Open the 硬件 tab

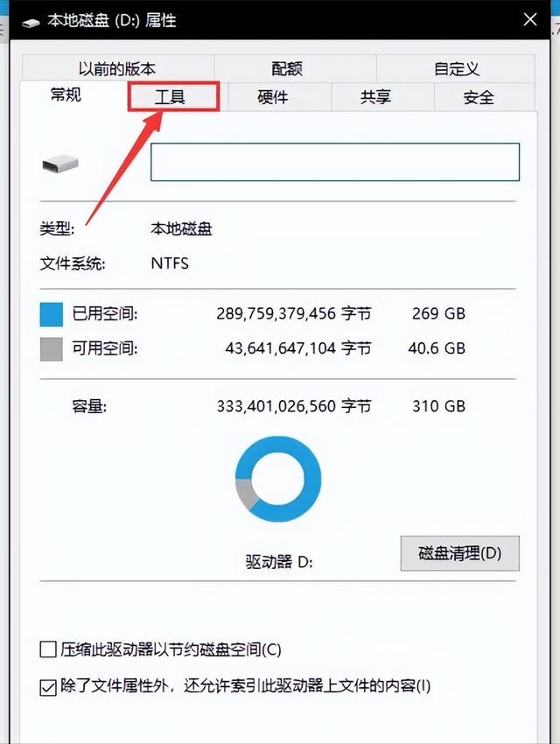pos(273,97)
